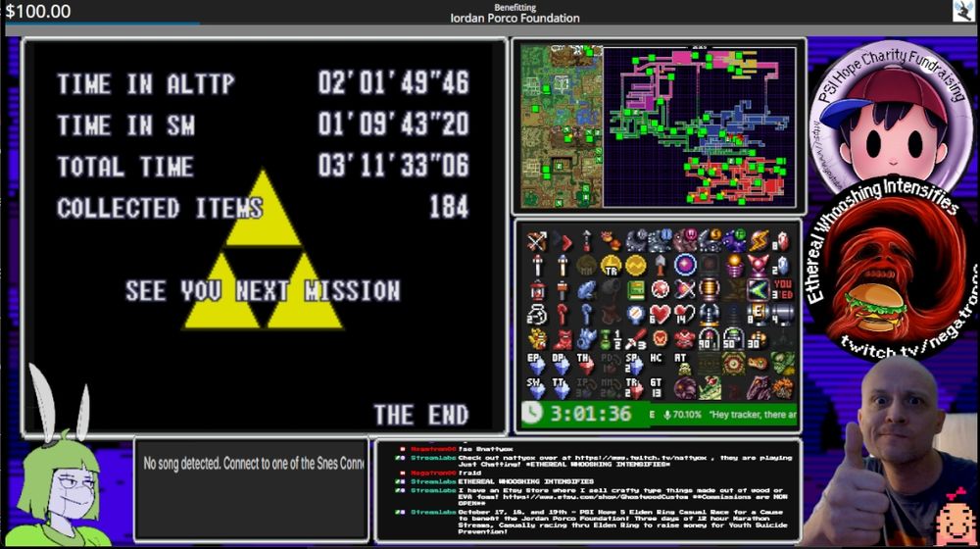Click the blue Cane of Byrna icon
Image resolution: width=980 pixels, height=549 pixels.
pos(586,315)
